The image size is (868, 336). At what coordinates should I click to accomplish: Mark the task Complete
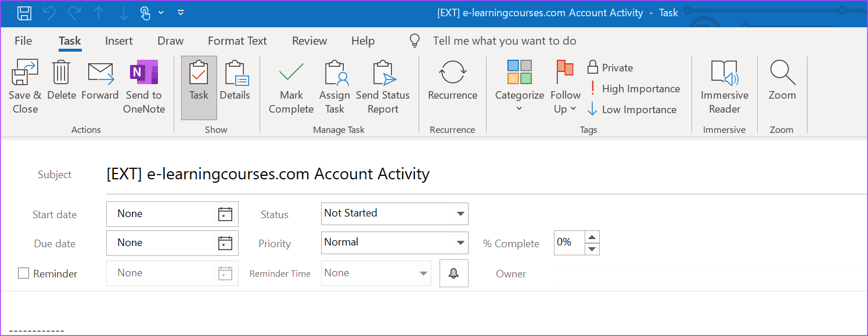pos(291,87)
